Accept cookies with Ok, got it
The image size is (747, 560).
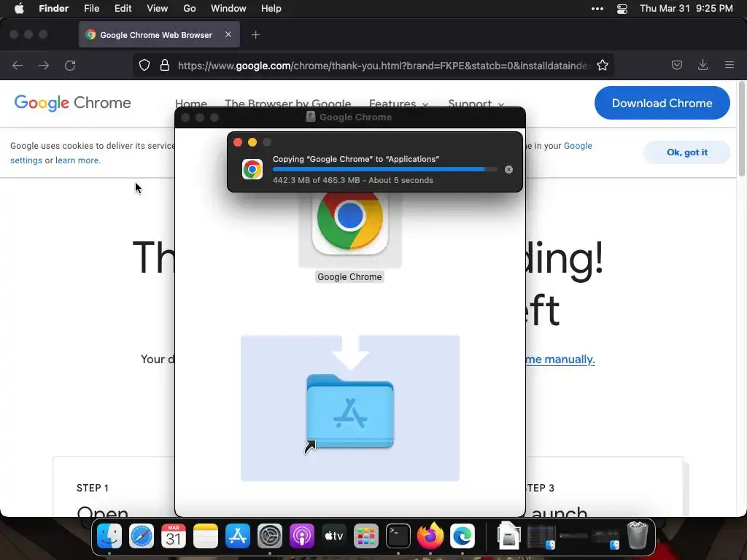[x=686, y=152]
